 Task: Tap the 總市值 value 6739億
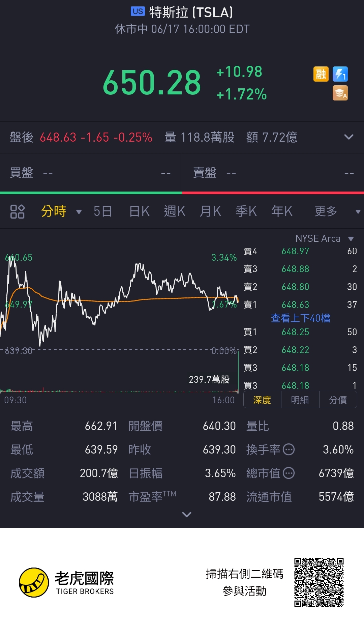336,473
